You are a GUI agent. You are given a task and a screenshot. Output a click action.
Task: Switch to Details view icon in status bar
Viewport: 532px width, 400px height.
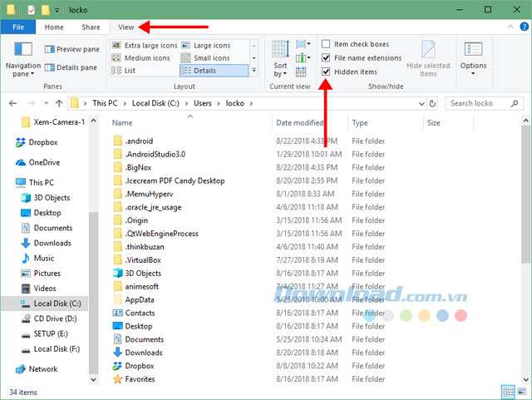(x=506, y=391)
